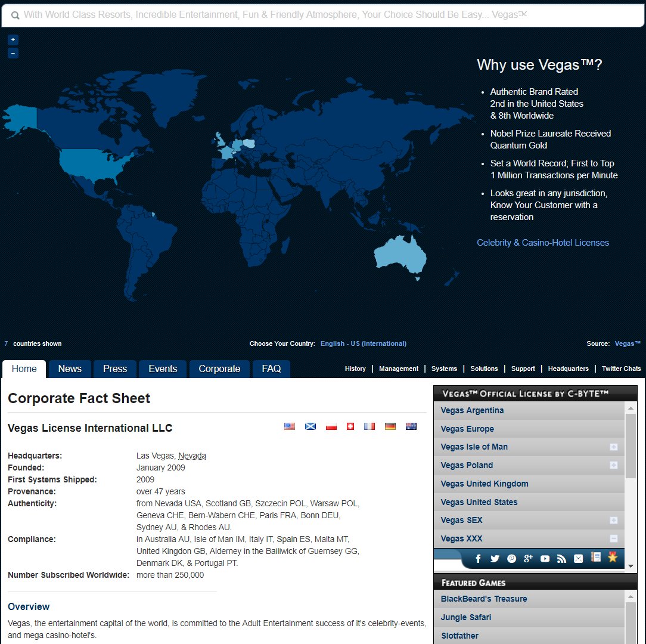Open Jungle Safari game link
Screen dimensions: 646x644
click(x=466, y=617)
